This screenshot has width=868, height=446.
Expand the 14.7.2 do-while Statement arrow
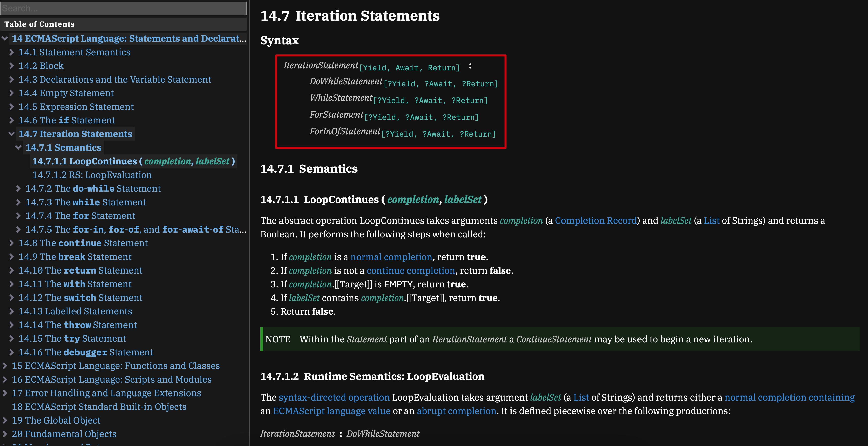[x=18, y=188]
